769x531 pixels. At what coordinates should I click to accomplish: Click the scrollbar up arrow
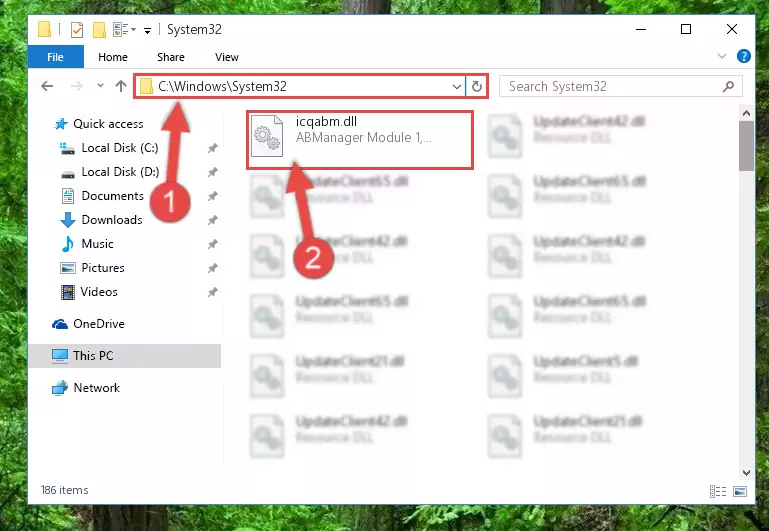pyautogui.click(x=746, y=113)
